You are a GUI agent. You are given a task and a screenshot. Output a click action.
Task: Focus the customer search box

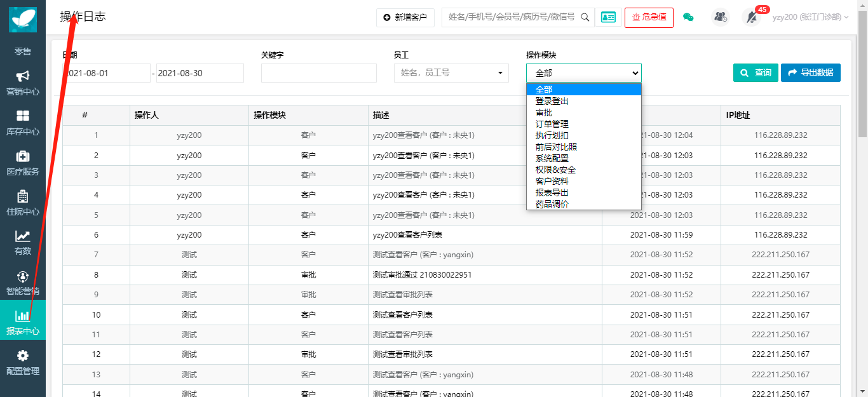511,17
